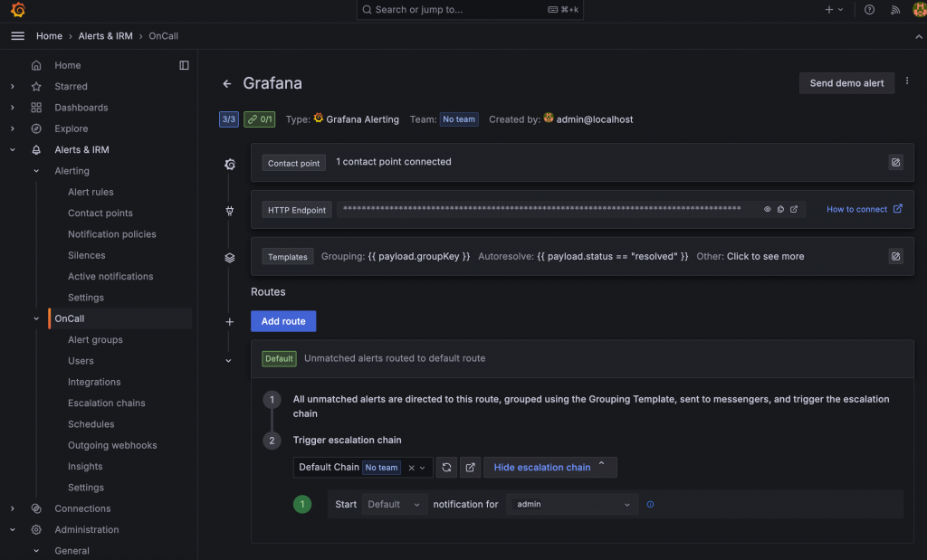Image resolution: width=927 pixels, height=560 pixels.
Task: Click Send demo alert button
Action: tap(846, 83)
